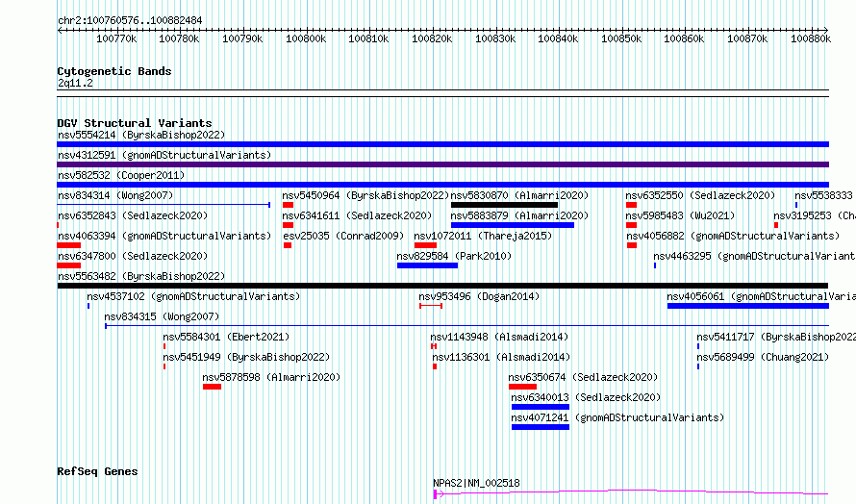Select the Cytogenetic Bands track title
The height and width of the screenshot is (504, 856).
click(x=114, y=71)
